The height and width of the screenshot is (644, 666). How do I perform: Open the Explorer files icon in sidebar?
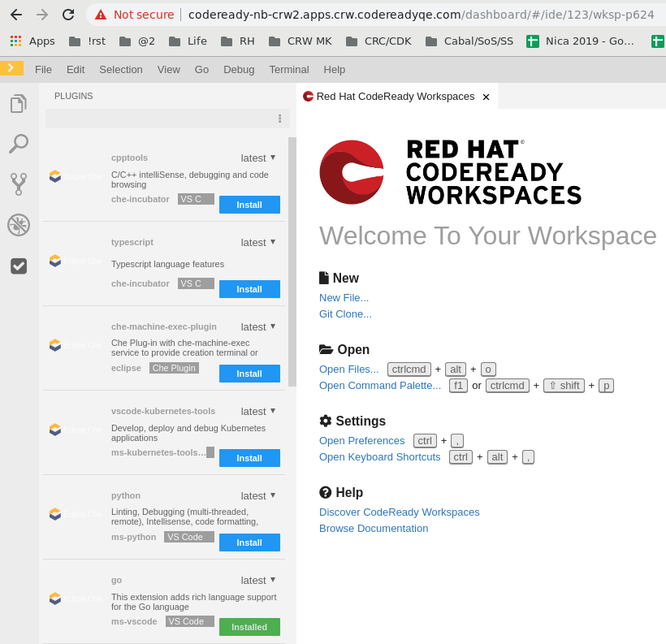click(x=19, y=103)
